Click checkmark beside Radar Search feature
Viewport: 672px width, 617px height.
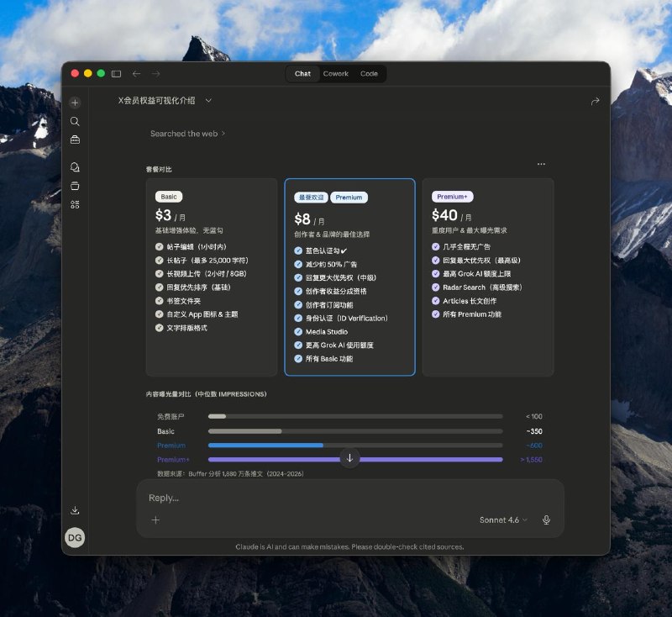click(436, 287)
